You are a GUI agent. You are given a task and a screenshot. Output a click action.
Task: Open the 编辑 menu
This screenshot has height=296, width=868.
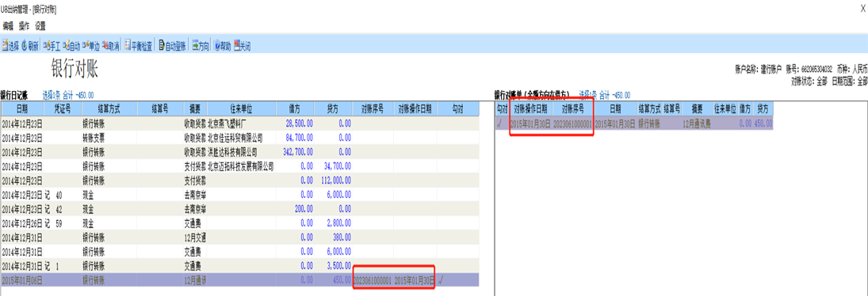tap(8, 26)
